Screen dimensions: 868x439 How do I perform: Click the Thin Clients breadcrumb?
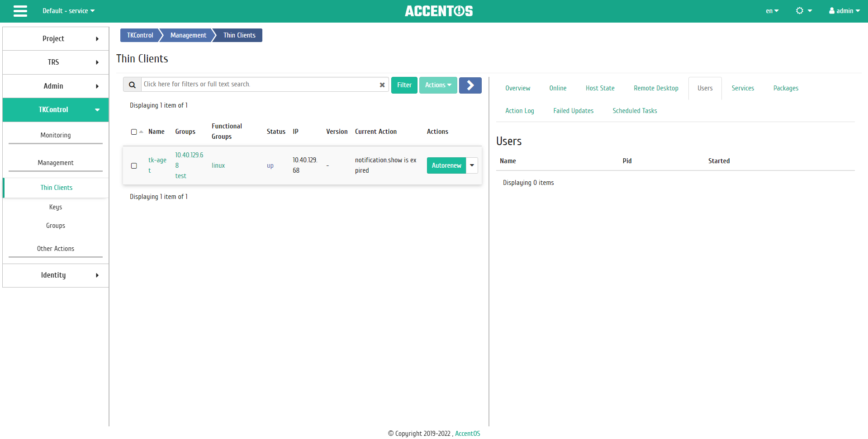click(x=239, y=35)
